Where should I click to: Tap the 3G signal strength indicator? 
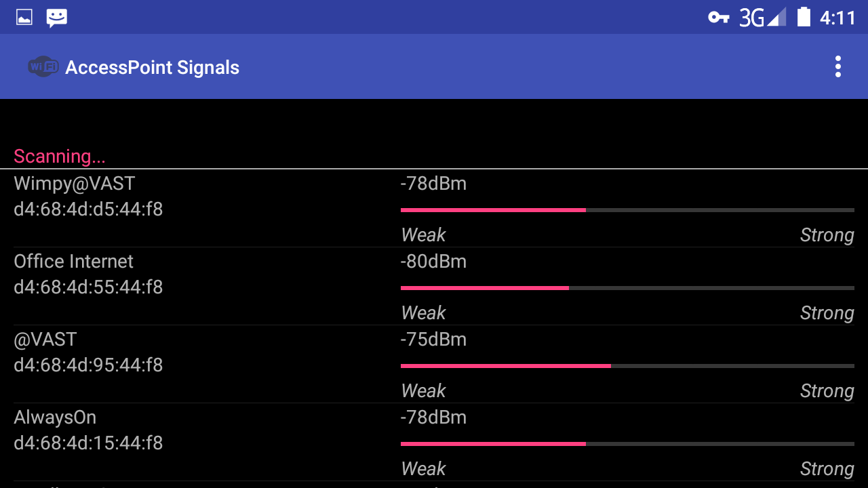click(762, 18)
